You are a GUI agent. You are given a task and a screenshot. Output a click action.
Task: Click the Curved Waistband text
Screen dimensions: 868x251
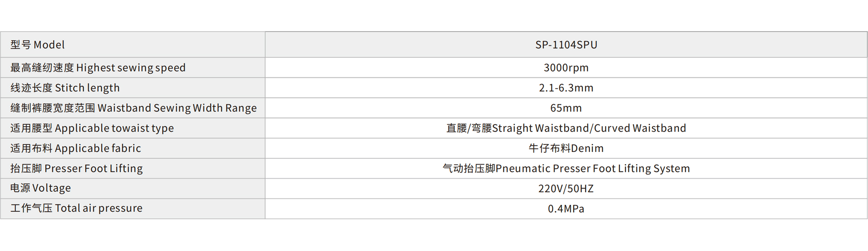point(640,128)
